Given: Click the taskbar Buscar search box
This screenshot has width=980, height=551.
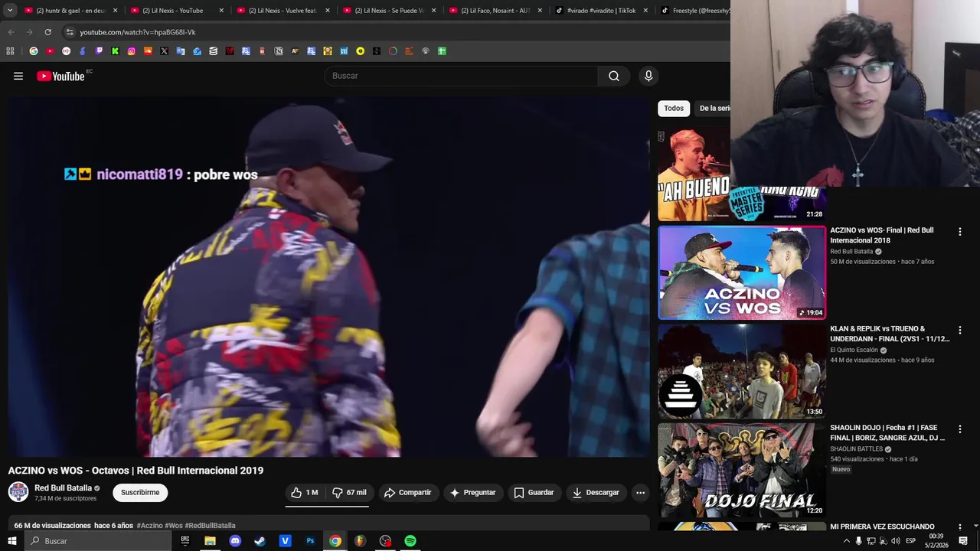Looking at the screenshot, I should coord(98,541).
